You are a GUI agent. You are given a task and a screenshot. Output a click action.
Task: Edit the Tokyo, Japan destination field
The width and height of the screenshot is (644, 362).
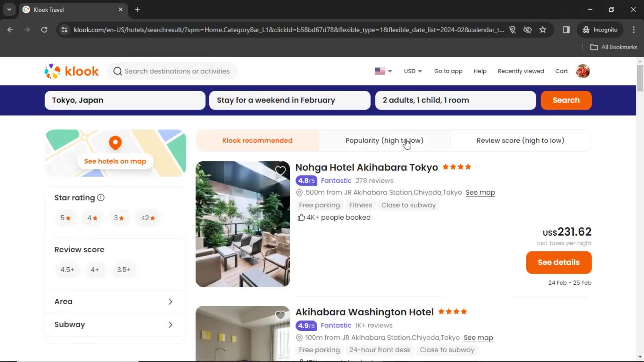[x=125, y=100]
